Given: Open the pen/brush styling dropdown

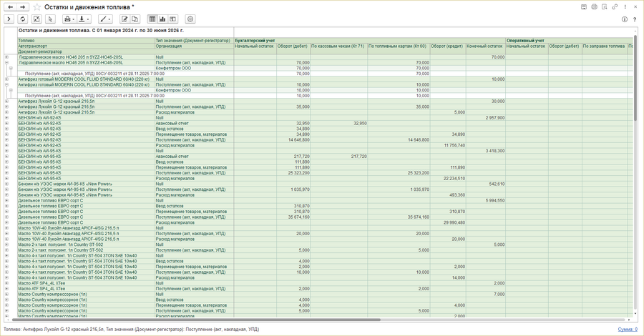Looking at the screenshot, I should (105, 19).
